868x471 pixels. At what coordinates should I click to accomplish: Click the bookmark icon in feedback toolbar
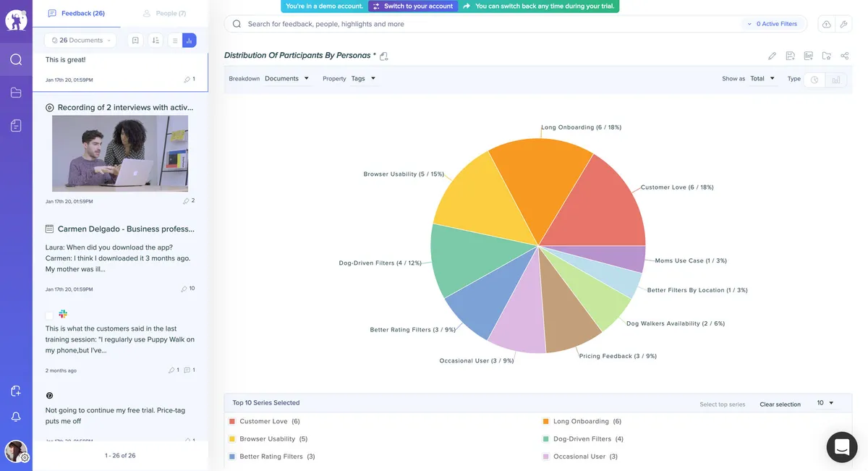pos(135,41)
